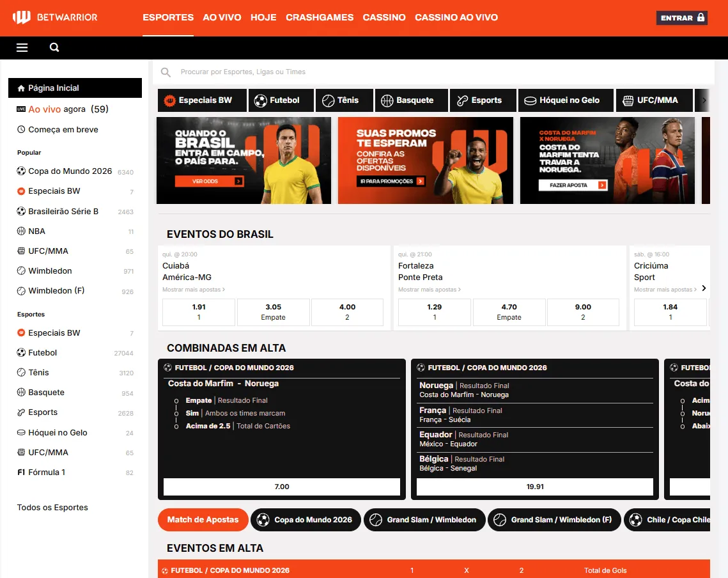
Task: Click soccer icon in Eventos em Alta header
Action: [x=165, y=570]
